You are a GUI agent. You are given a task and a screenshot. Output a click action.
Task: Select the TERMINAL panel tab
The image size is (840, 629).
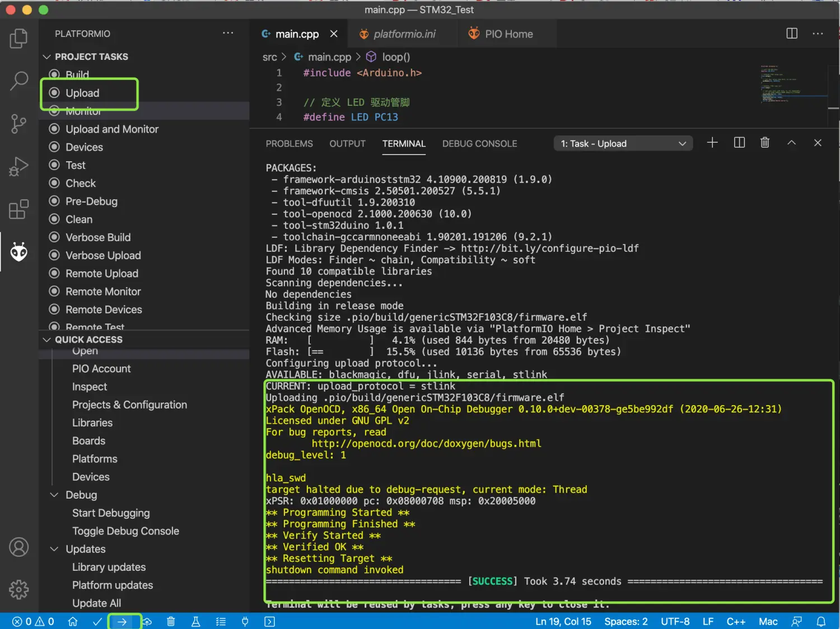[x=404, y=144]
